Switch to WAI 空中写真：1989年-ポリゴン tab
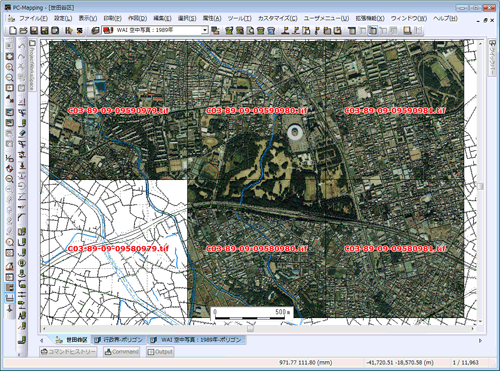Viewport: 500px width, 371px height. pos(197,340)
